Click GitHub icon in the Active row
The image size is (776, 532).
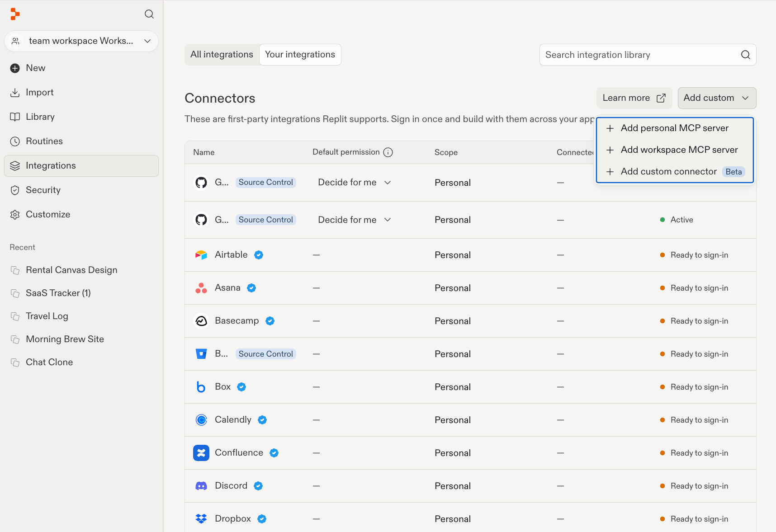point(201,220)
